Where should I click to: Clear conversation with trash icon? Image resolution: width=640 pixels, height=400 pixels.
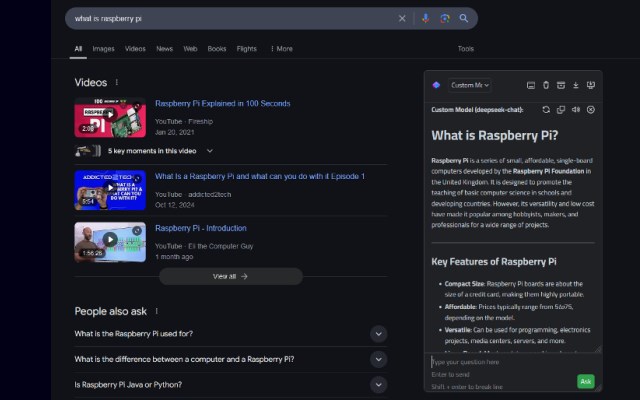(x=546, y=85)
